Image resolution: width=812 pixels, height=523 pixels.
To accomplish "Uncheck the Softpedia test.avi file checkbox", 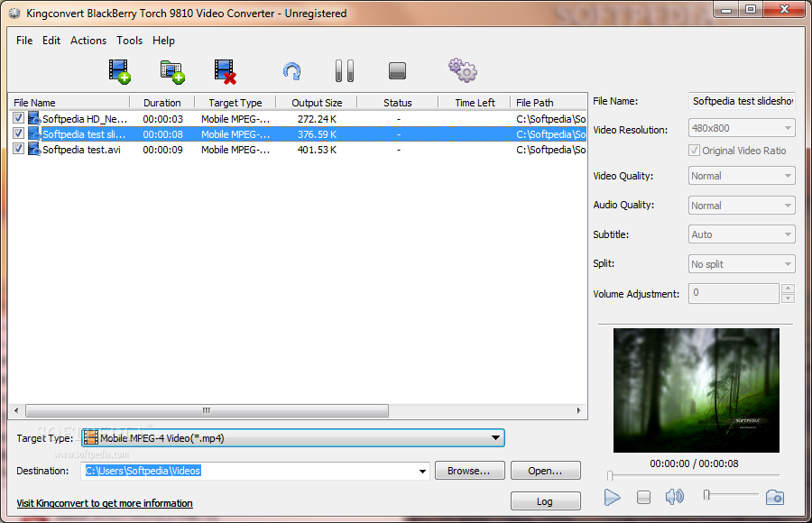I will pos(19,149).
